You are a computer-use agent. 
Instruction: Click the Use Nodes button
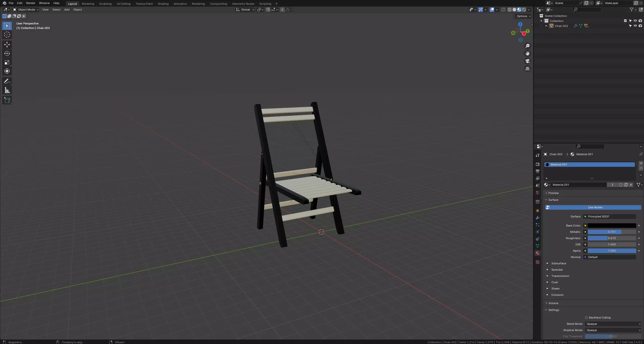tap(593, 207)
